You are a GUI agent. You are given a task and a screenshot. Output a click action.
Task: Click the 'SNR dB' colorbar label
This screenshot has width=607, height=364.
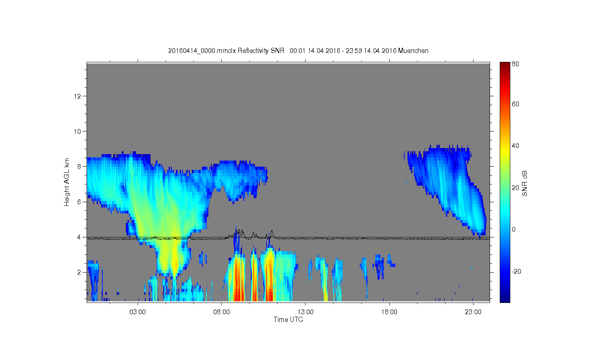(524, 183)
